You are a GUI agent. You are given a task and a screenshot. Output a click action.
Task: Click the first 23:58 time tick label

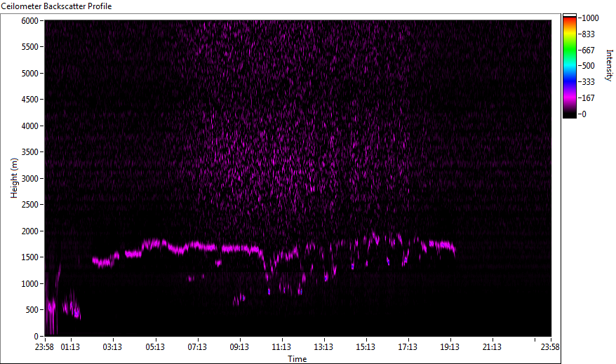pyautogui.click(x=44, y=347)
